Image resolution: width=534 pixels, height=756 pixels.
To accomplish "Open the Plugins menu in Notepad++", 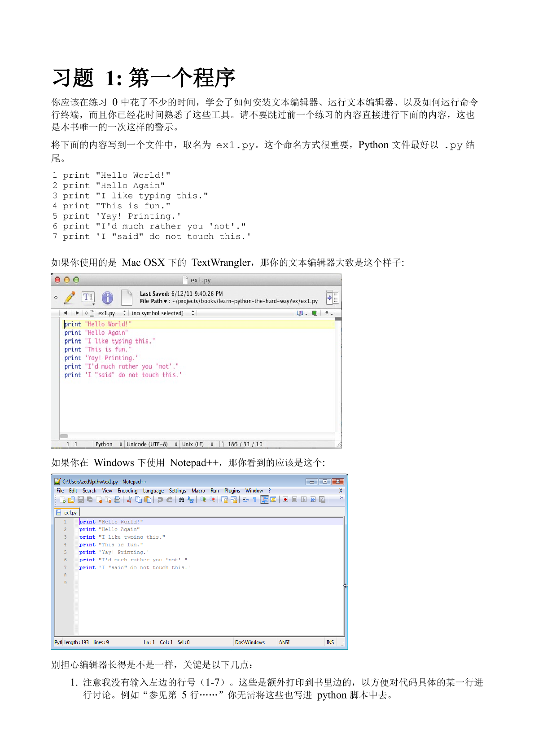I will point(232,491).
